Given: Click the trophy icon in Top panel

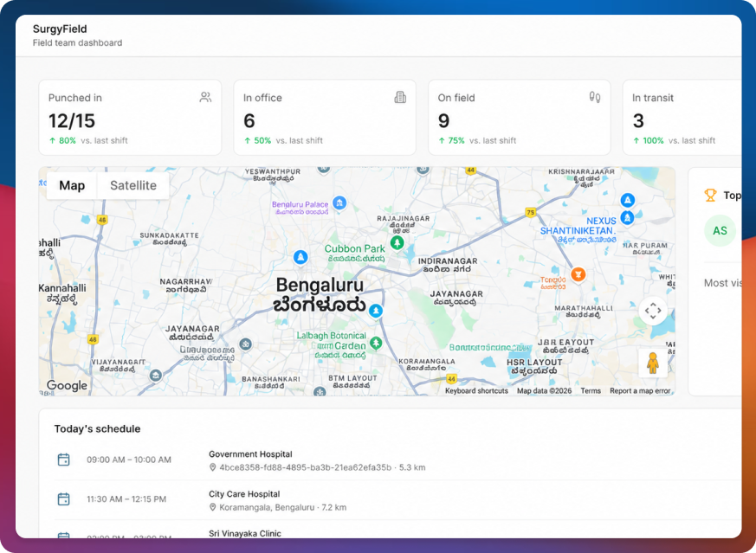Looking at the screenshot, I should click(710, 195).
